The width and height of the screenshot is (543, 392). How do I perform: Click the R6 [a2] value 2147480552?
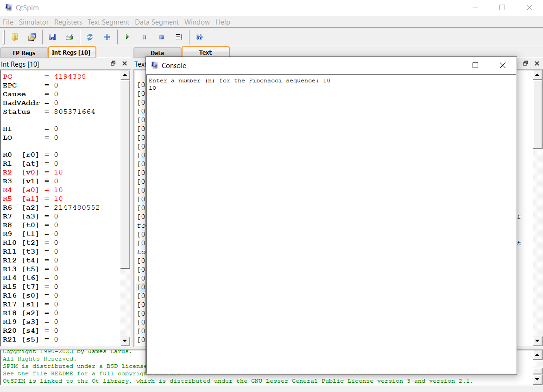coord(76,208)
